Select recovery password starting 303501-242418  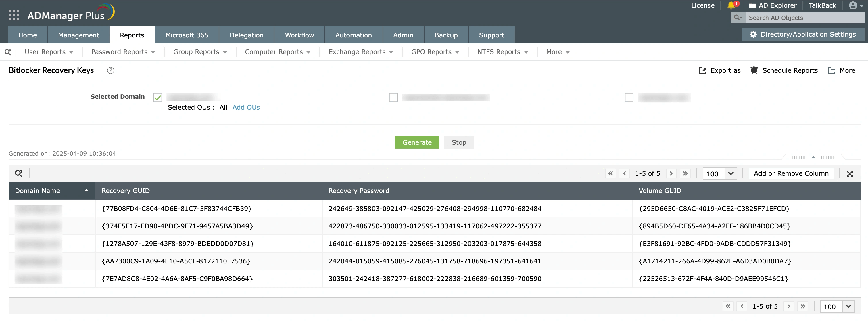pyautogui.click(x=435, y=278)
